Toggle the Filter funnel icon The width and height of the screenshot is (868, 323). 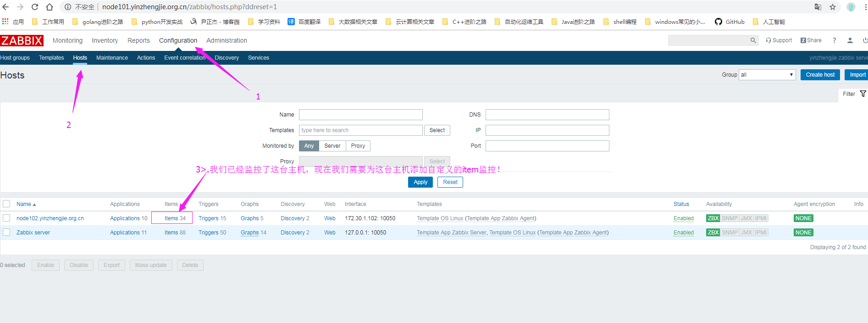[863, 94]
